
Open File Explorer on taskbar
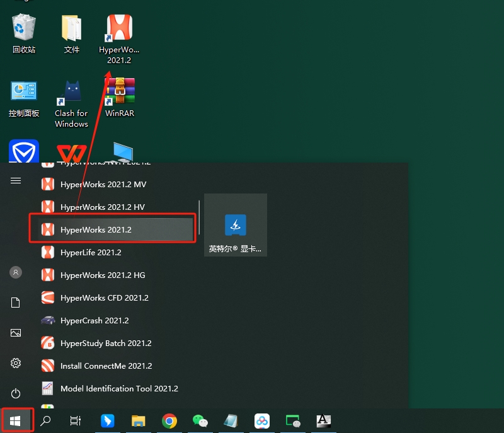click(x=139, y=420)
